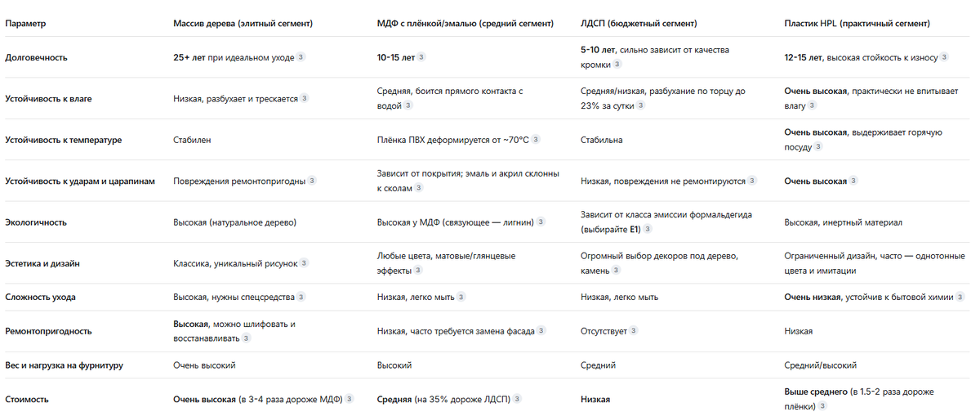The image size is (980, 412).
Task: Open source badge after "Низкая, повреждения не ремонтируются"
Action: pos(752,181)
